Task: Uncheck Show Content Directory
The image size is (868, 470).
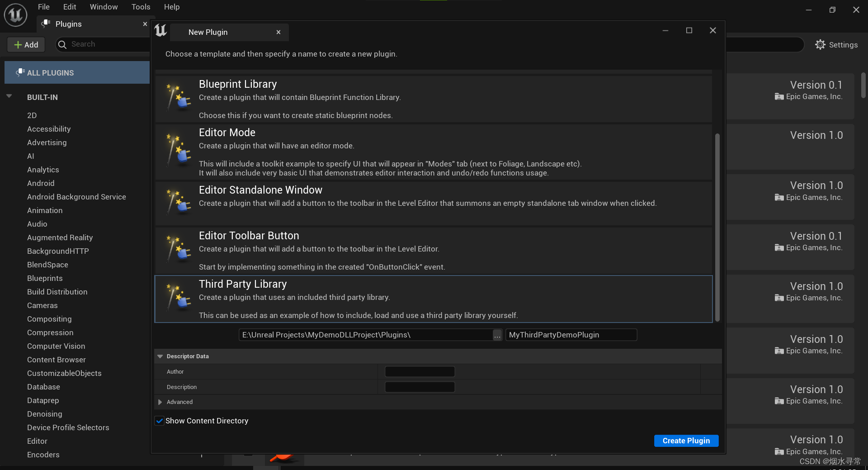Action: pos(159,421)
